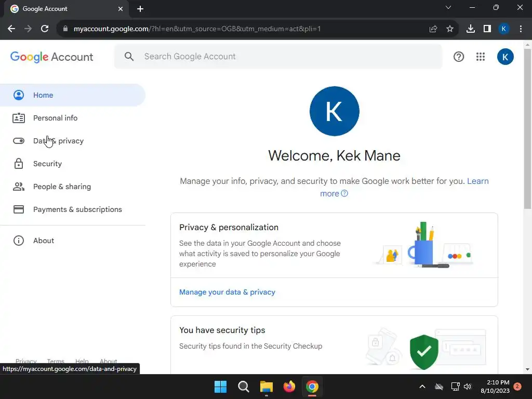This screenshot has height=399, width=532.
Task: Share this page icon in address bar
Action: 433,29
